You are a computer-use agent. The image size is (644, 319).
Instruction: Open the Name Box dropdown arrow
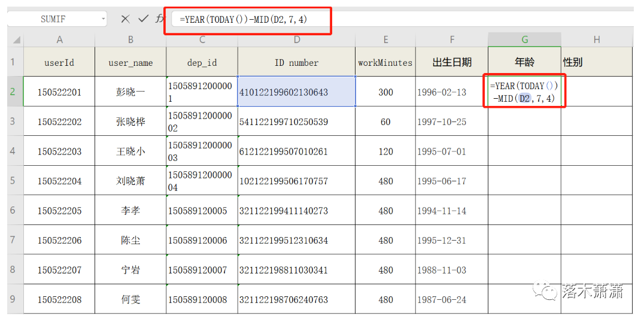[x=103, y=19]
